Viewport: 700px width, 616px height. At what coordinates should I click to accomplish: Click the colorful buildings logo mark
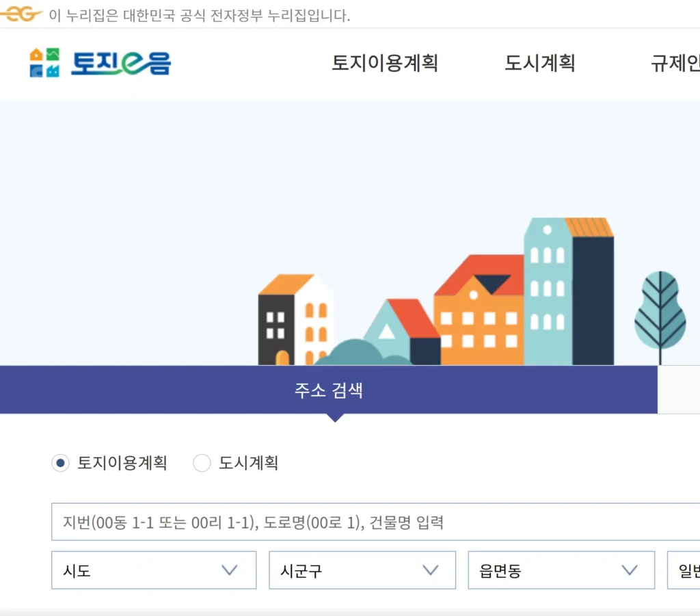44,64
